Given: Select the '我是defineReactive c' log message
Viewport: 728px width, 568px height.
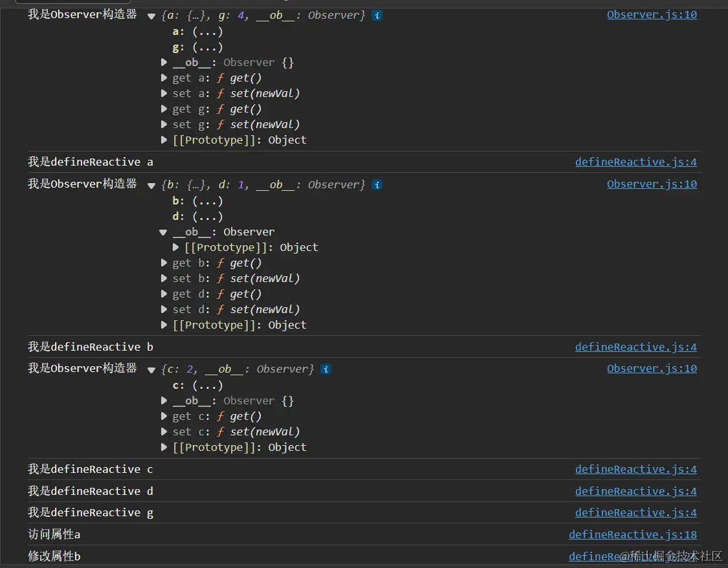Looking at the screenshot, I should tap(91, 470).
